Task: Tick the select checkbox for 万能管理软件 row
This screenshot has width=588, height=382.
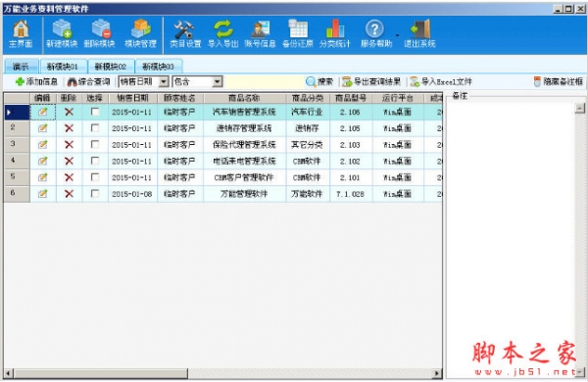Action: click(x=95, y=193)
